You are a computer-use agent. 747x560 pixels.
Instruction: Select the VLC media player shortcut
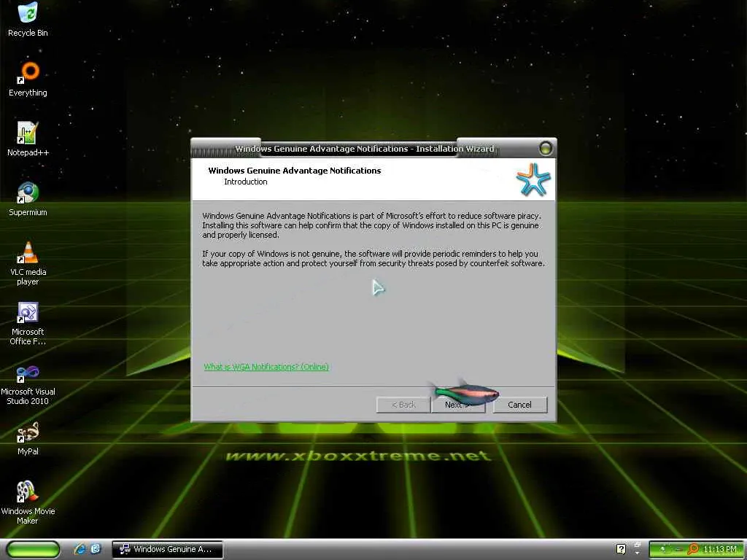[x=28, y=263]
